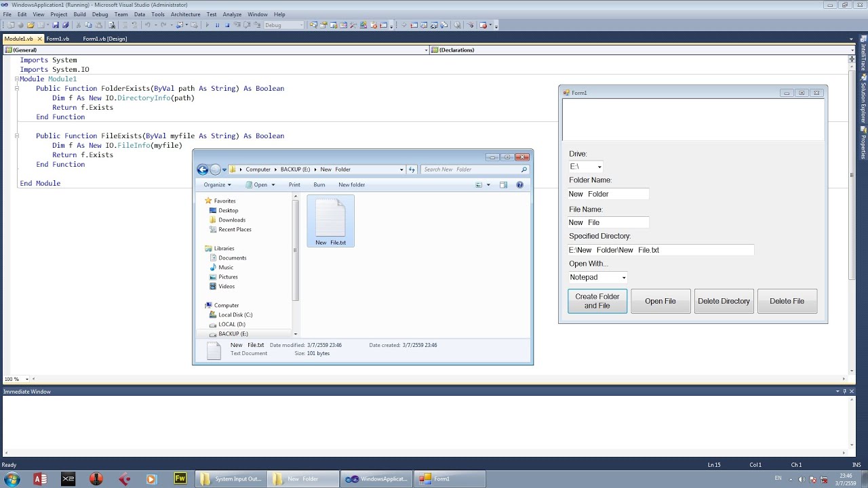Toggle the Explorer preview pane icon
868x488 pixels.
503,184
